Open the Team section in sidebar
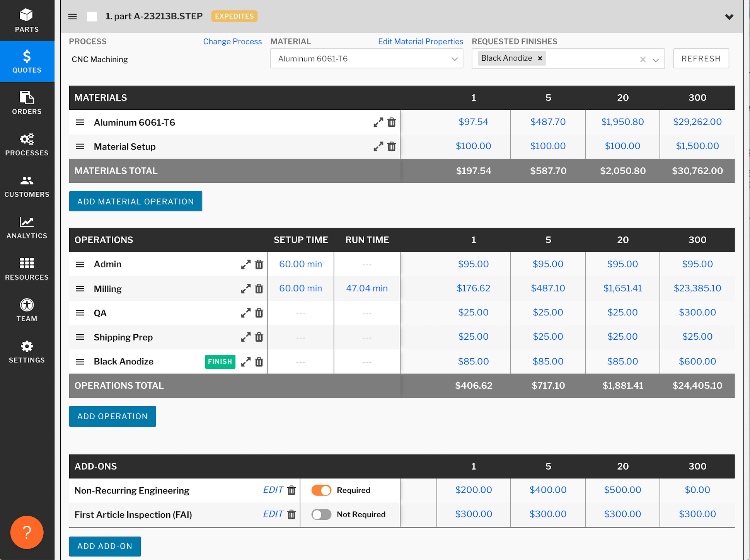The image size is (750, 560). tap(26, 309)
